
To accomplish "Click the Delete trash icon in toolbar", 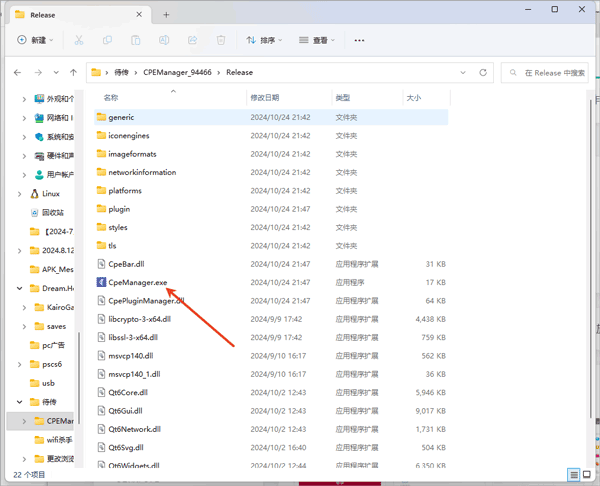I will tap(221, 40).
